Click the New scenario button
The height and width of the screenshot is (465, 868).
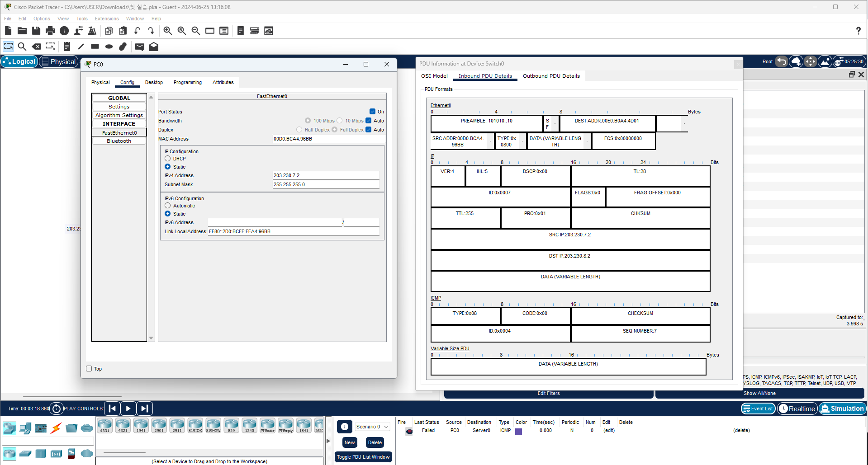click(x=350, y=442)
